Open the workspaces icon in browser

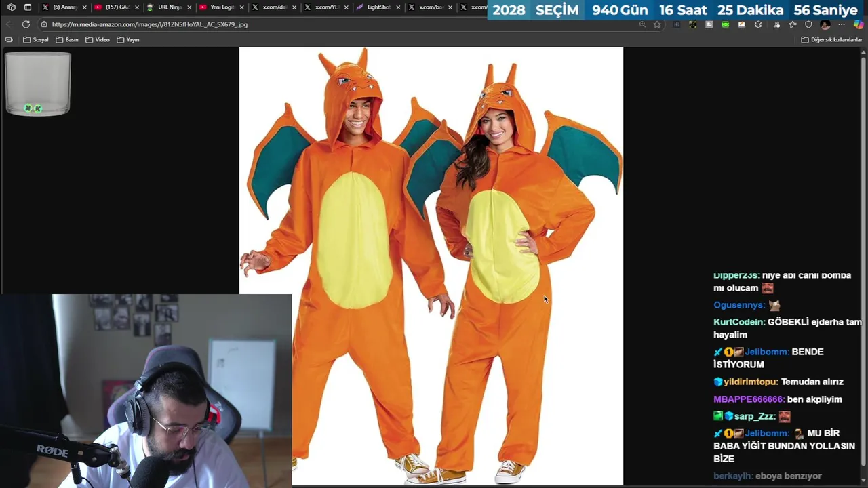click(11, 7)
